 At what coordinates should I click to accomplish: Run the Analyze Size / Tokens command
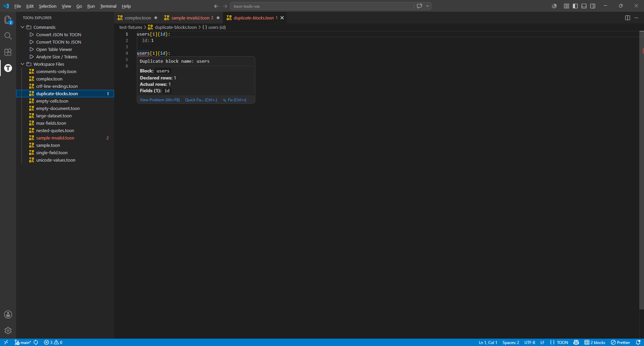[57, 57]
